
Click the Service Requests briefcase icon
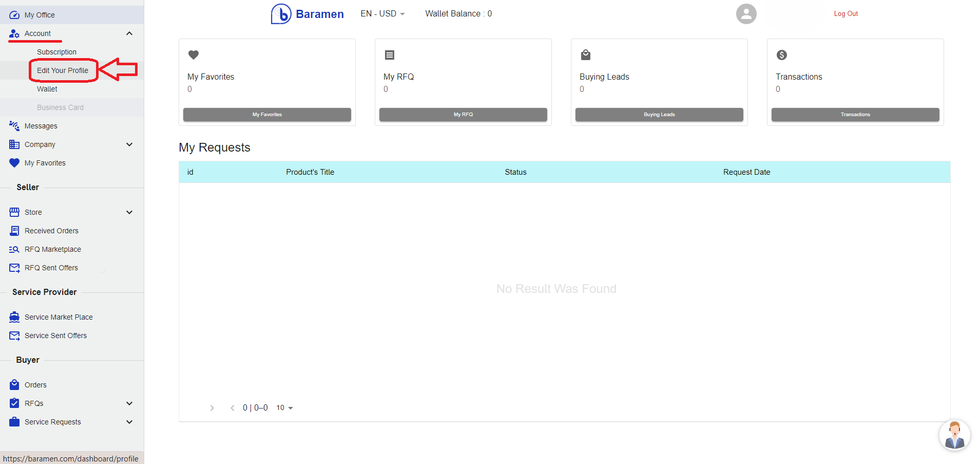14,422
